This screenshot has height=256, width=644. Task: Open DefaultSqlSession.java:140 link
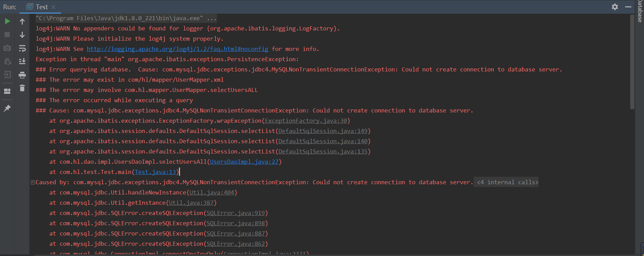coord(323,141)
